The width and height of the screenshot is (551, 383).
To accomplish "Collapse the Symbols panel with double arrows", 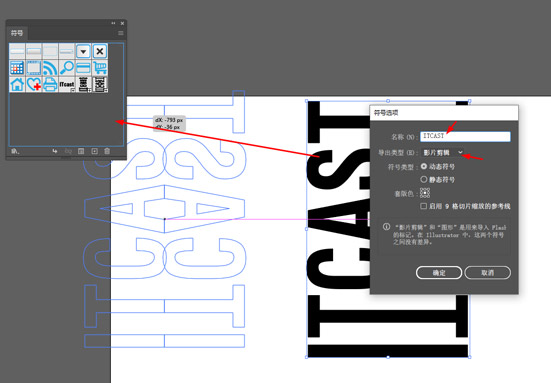I will pos(113,23).
